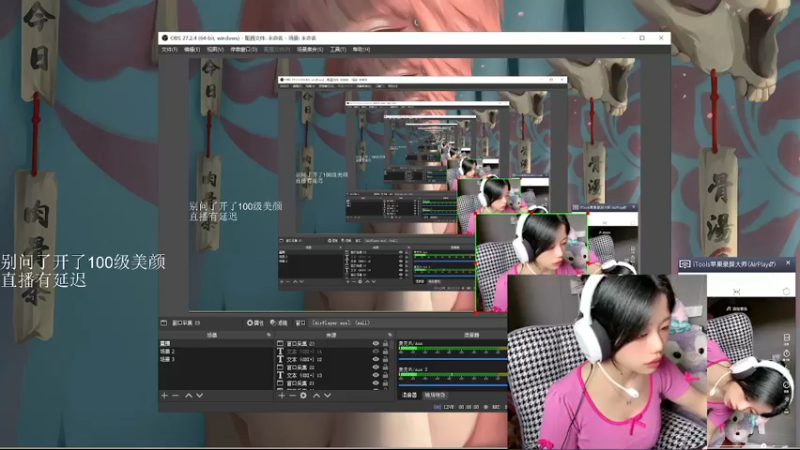Viewport: 800px width, 450px height.
Task: Add a new scene with the plus icon under the scenes list
Action: [x=164, y=395]
